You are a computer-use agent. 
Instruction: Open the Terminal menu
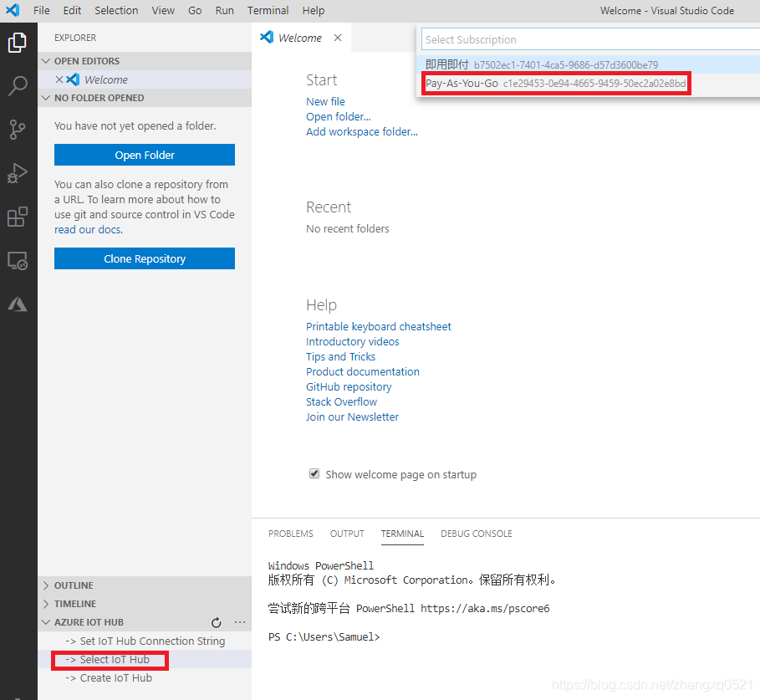click(x=268, y=11)
